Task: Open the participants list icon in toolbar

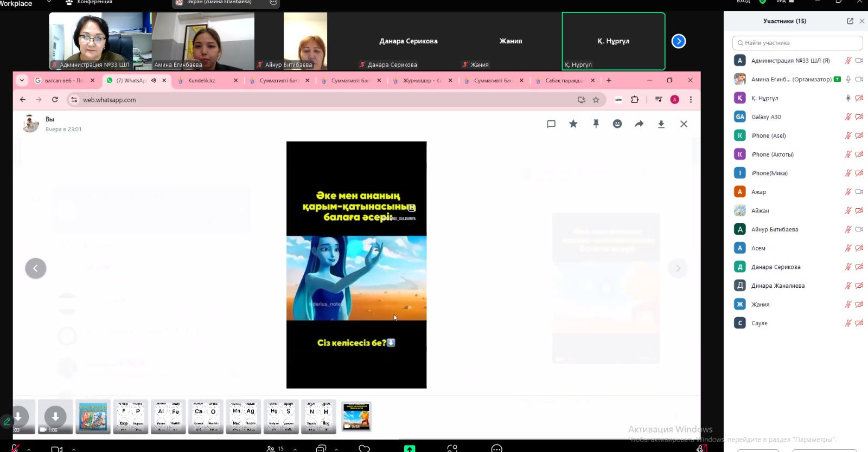Action: [x=271, y=448]
